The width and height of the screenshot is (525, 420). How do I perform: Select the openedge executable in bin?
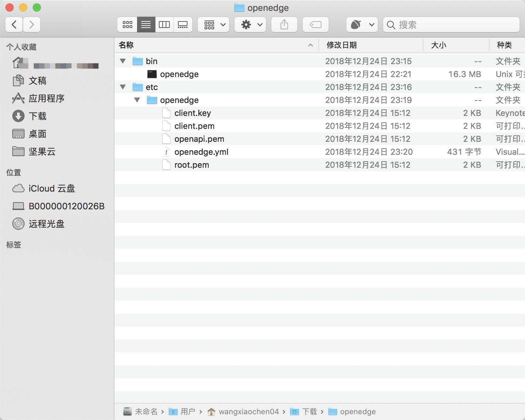[x=179, y=74]
